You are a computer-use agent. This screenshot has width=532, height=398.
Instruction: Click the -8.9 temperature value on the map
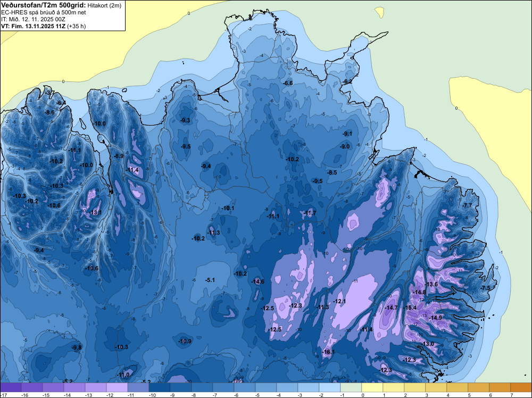tap(119, 156)
